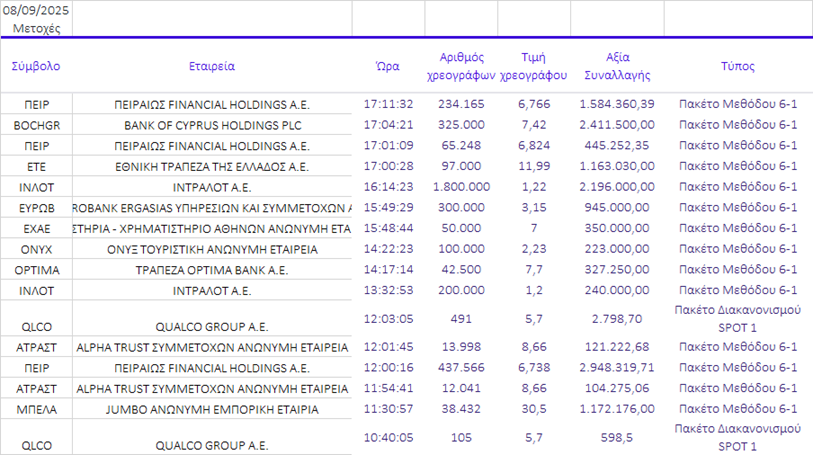Select the price cell 6,824
813x455 pixels.
pos(534,146)
